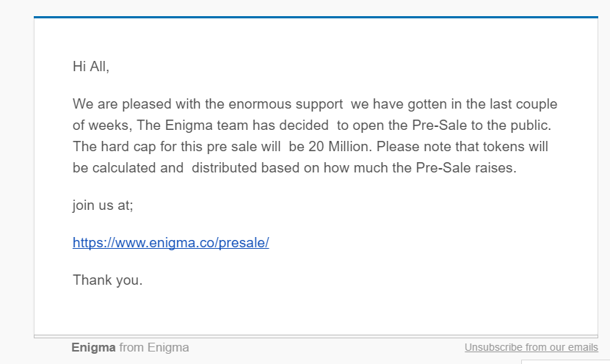Screen dimensions: 610x364
Task: Click the "Hi All," greeting line
Action: [x=91, y=67]
